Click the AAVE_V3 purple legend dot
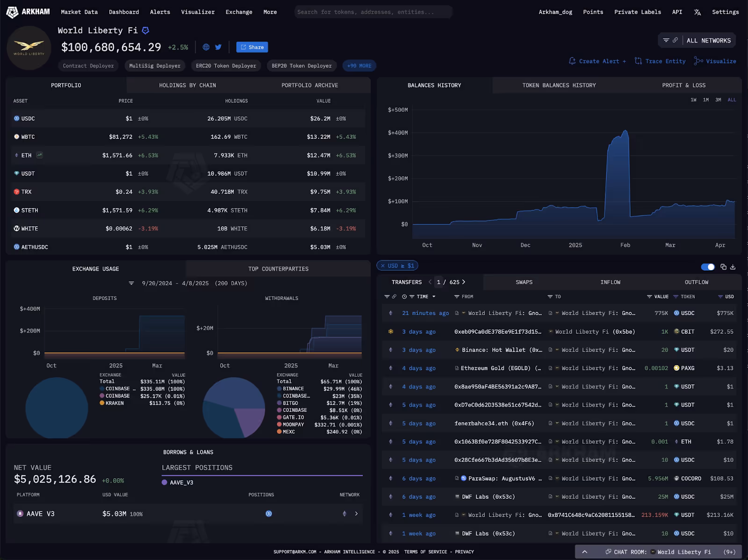748x560 pixels. tap(165, 482)
